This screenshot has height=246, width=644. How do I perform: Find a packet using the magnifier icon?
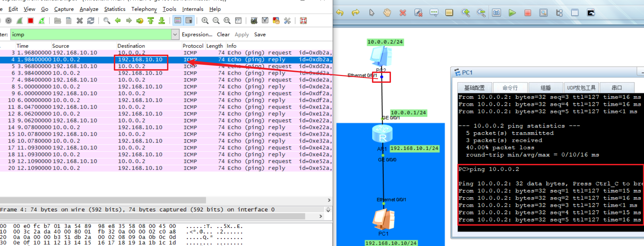click(x=107, y=21)
